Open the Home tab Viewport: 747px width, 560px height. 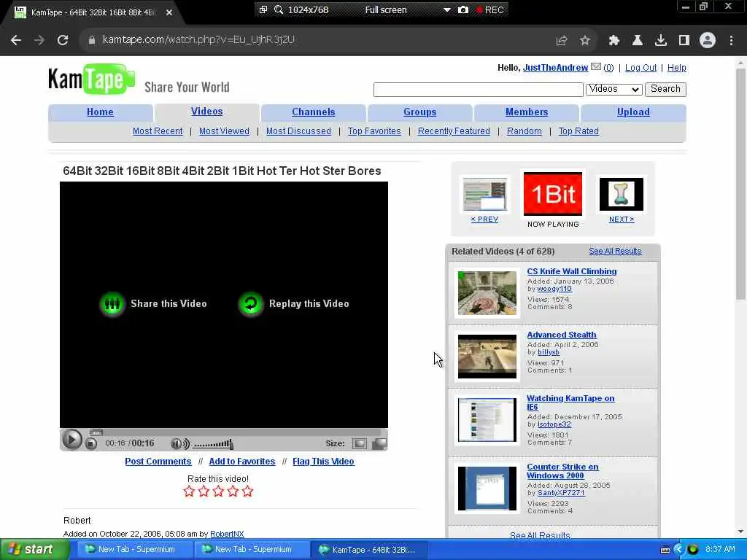pyautogui.click(x=100, y=112)
